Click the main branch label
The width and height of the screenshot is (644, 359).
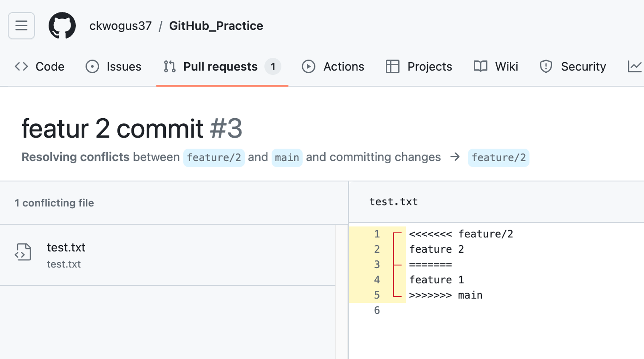point(287,158)
